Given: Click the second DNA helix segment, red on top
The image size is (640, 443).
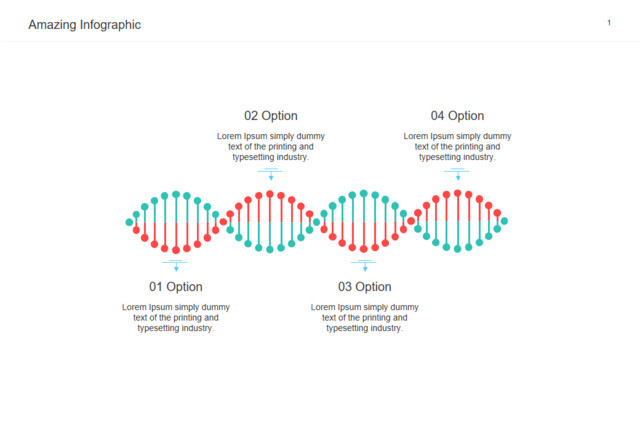Looking at the screenshot, I should [270, 222].
